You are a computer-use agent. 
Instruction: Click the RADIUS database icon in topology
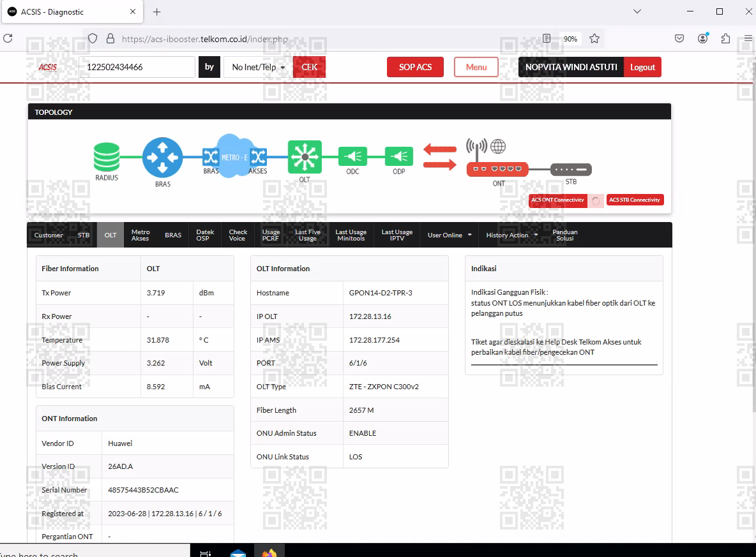107,157
